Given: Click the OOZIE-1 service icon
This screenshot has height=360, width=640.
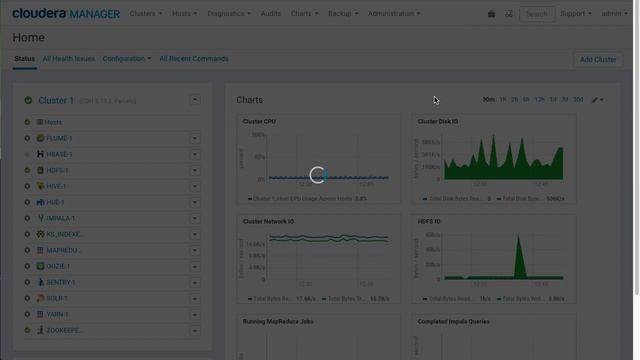Looking at the screenshot, I should click(x=40, y=266).
